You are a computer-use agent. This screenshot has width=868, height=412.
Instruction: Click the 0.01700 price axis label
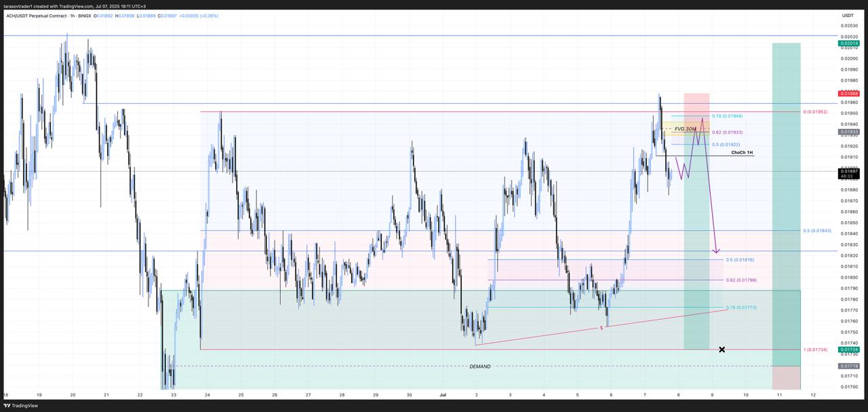coord(850,387)
